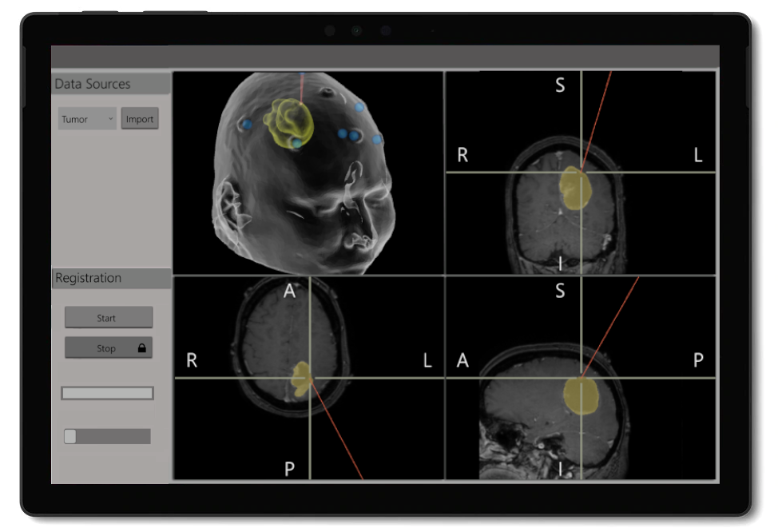Click the 'S' label in the sagittal view

(560, 291)
